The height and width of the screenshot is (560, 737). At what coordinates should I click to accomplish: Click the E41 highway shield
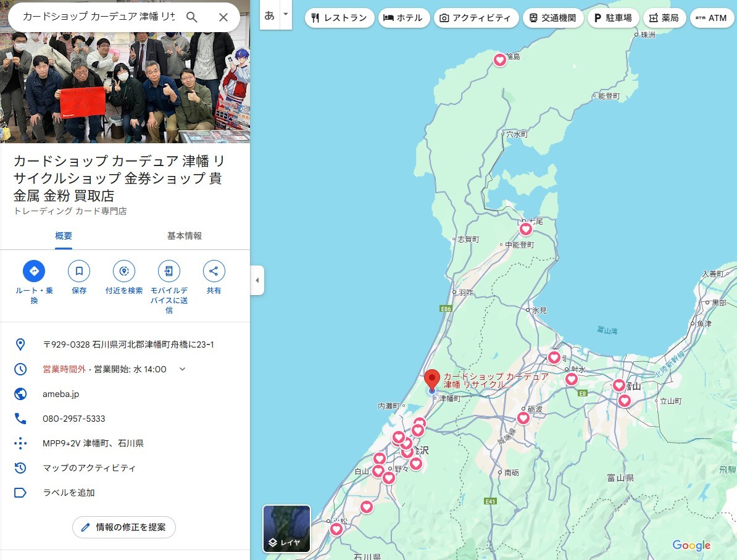[x=490, y=501]
